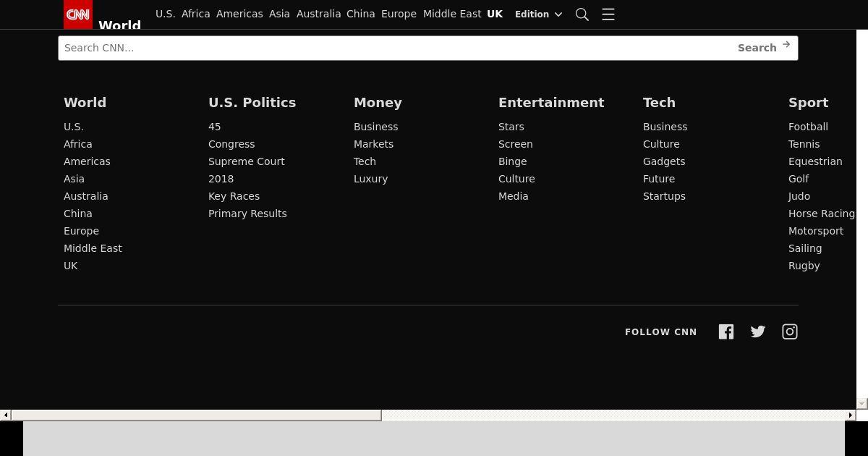868x456 pixels.
Task: Open the Money section heading
Action: click(378, 103)
